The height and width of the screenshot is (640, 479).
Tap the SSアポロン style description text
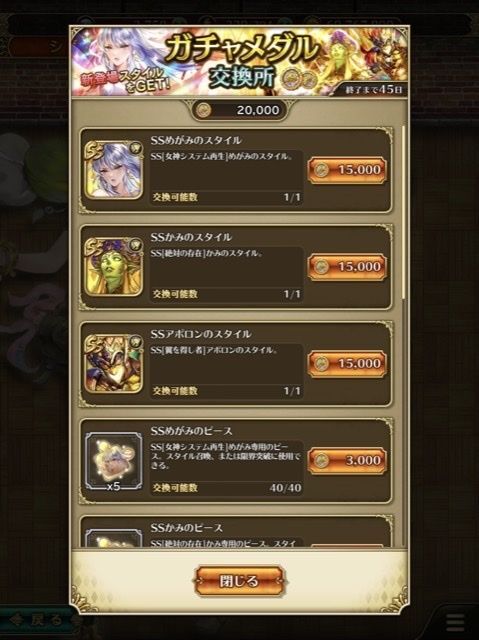pyautogui.click(x=215, y=350)
